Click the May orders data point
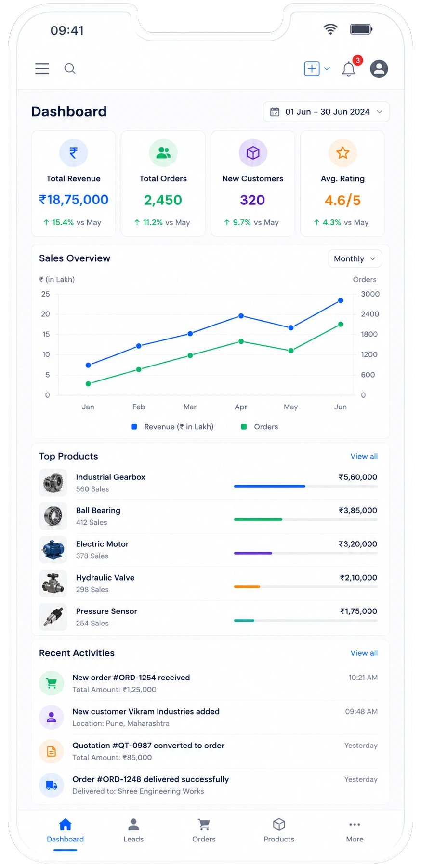This screenshot has width=421, height=868. 291,351
